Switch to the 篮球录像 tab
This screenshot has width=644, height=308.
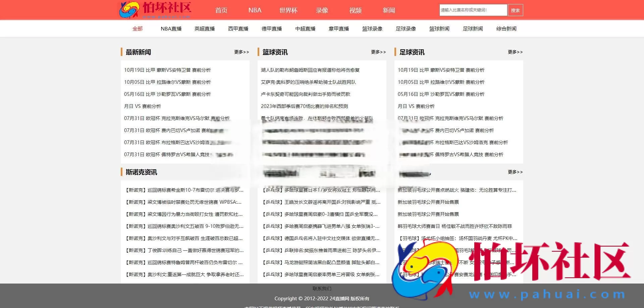coord(372,28)
